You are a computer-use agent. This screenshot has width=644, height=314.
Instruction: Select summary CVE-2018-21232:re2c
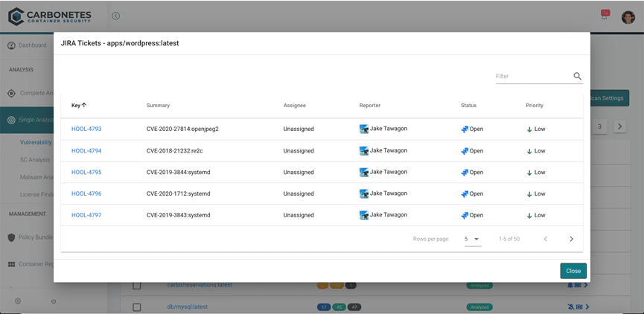click(174, 150)
